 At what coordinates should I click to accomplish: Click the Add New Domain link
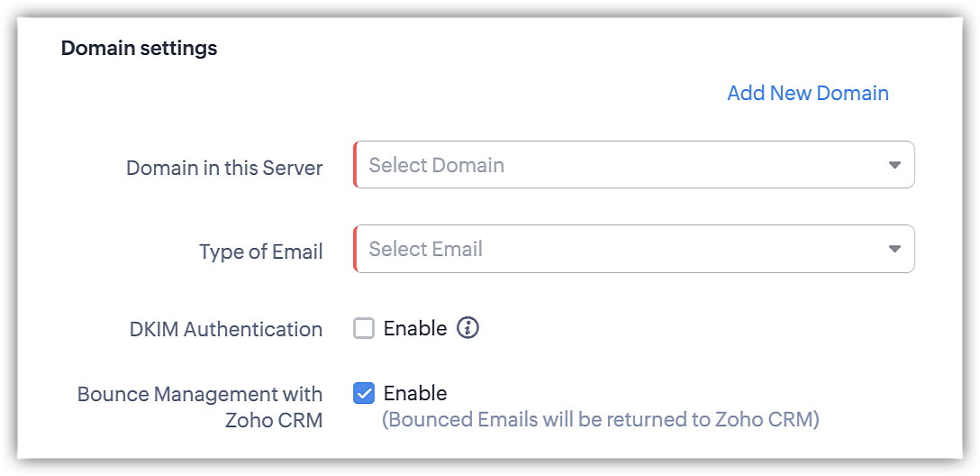(807, 93)
